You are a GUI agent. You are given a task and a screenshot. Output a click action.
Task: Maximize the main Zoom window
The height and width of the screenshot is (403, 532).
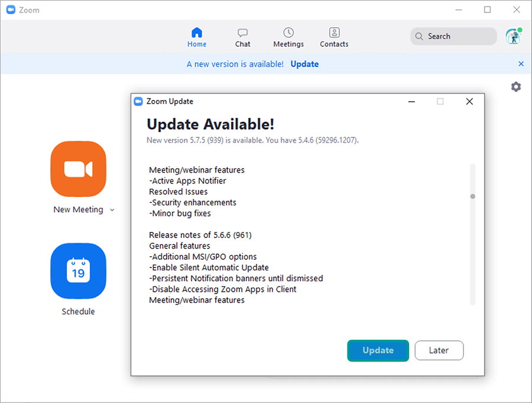(x=487, y=9)
